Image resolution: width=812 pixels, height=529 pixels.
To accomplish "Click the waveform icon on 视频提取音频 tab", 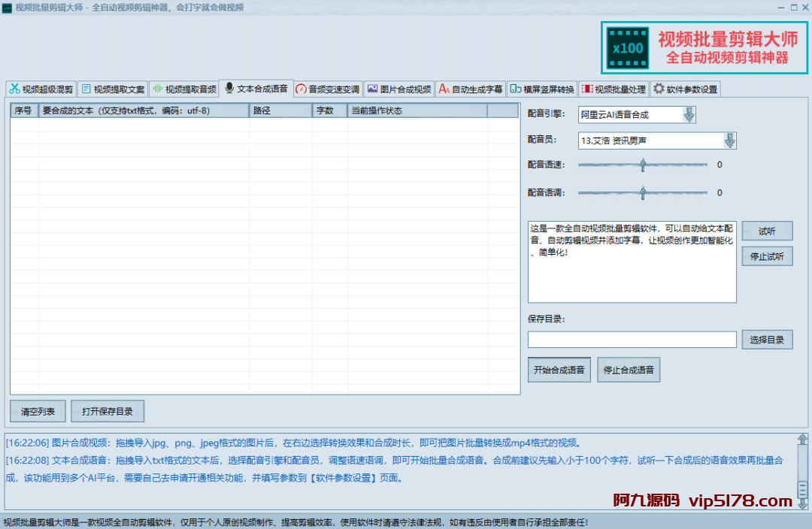I will point(157,89).
